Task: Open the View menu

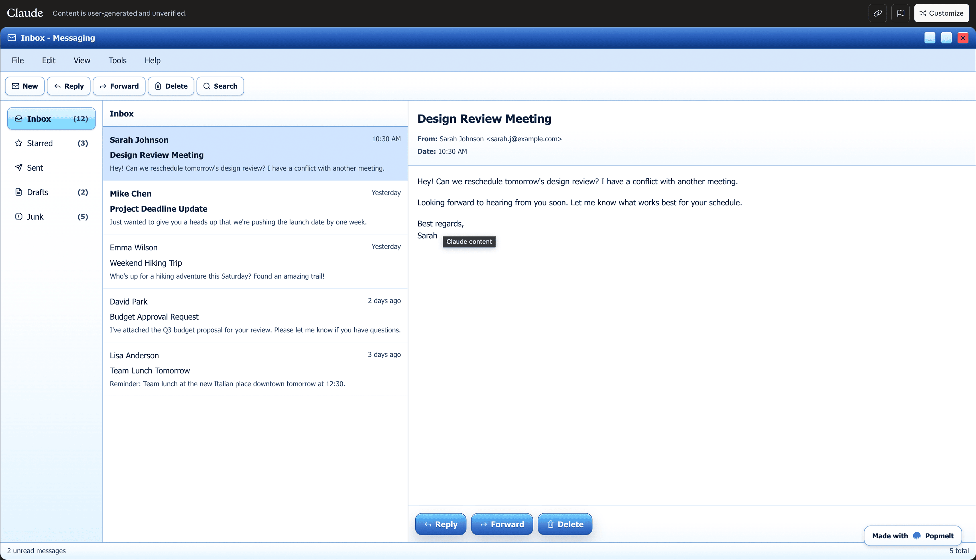Action: (x=82, y=60)
